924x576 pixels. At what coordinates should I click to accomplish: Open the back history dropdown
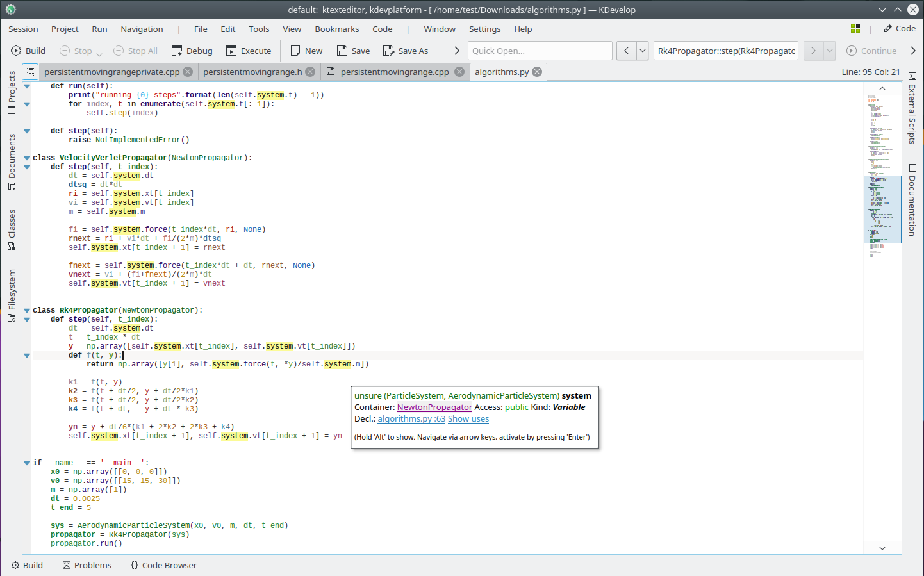[x=643, y=51]
